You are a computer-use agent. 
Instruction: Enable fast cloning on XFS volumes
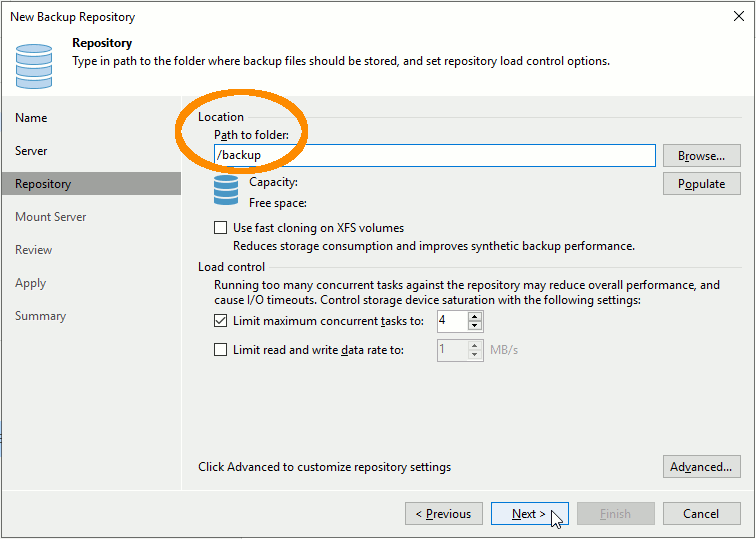(221, 228)
